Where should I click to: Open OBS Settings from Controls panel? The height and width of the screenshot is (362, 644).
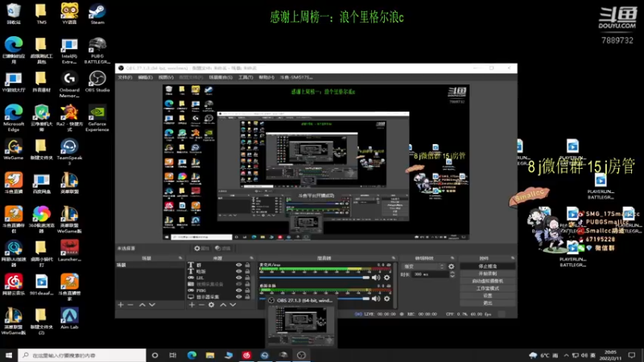point(488,295)
